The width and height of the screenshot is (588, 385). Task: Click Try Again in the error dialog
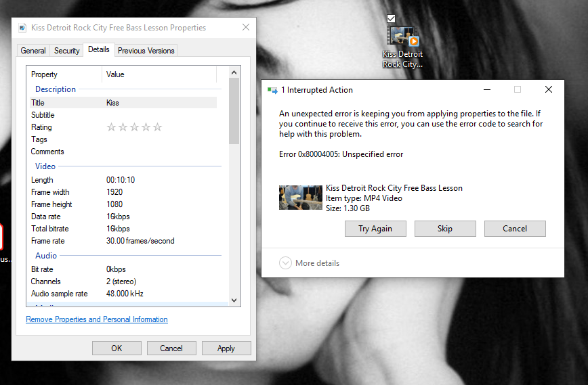[375, 229]
